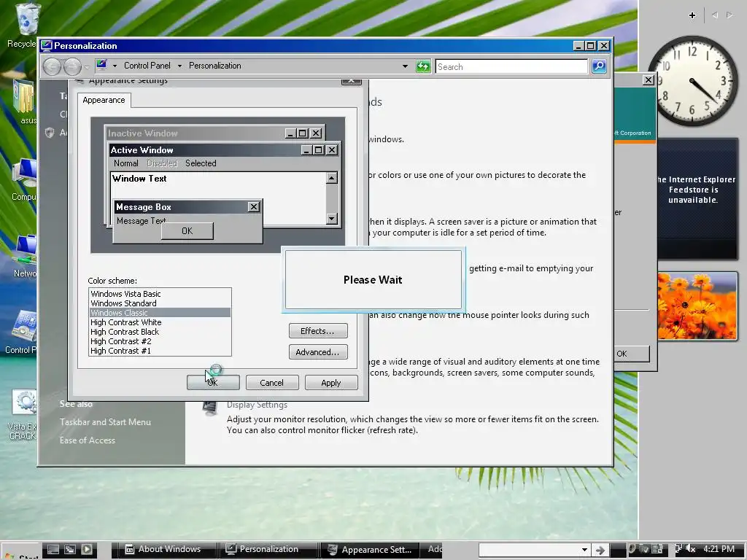Click the Start button
Viewport: 747px width, 560px height.
20,553
